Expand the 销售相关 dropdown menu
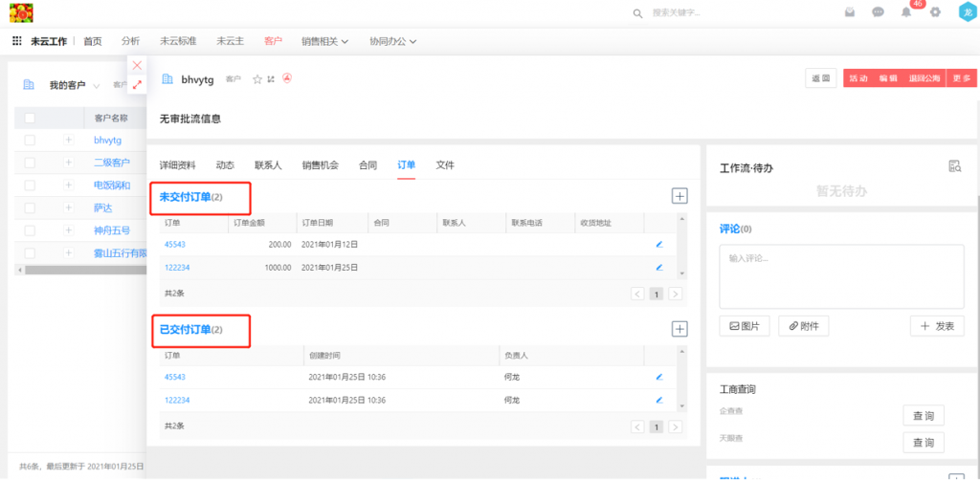Viewport: 980px width, 480px height. tap(324, 41)
